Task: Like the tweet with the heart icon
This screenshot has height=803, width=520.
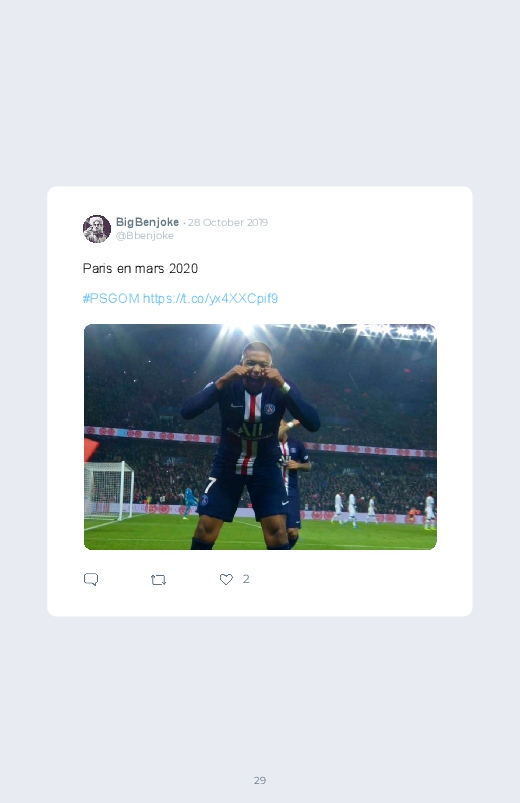Action: pos(226,579)
